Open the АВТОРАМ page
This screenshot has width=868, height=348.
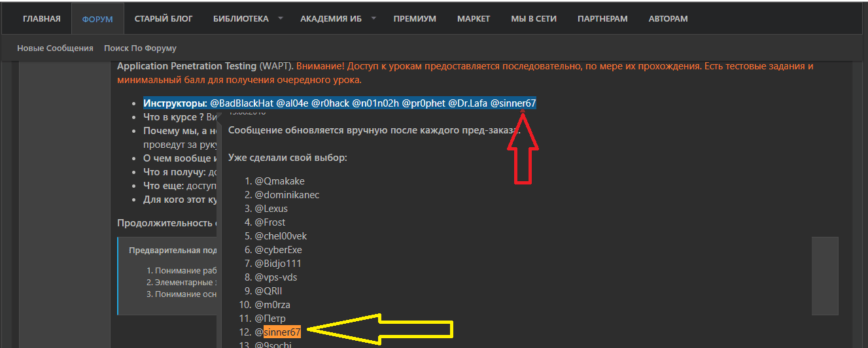click(668, 19)
